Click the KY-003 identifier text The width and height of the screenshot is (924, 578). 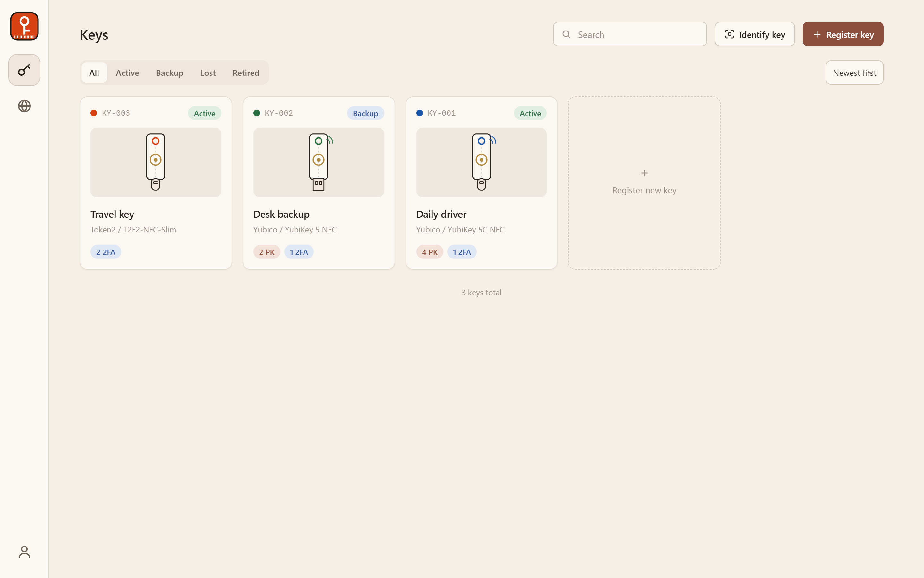click(x=116, y=113)
